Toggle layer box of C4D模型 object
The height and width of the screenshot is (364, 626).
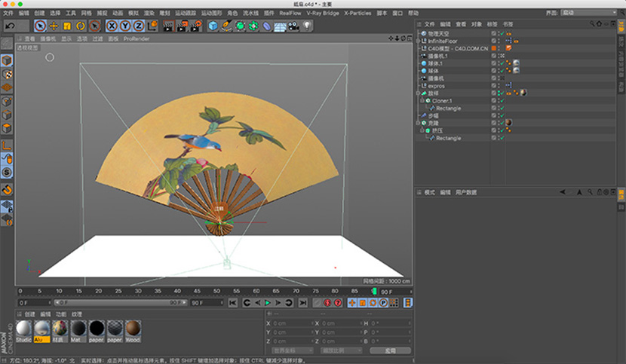coord(494,48)
